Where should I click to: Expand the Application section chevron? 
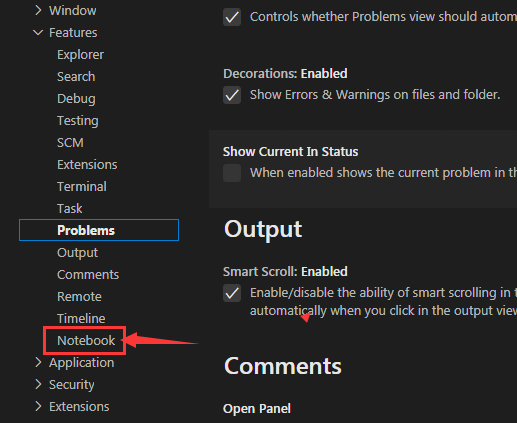tap(38, 363)
